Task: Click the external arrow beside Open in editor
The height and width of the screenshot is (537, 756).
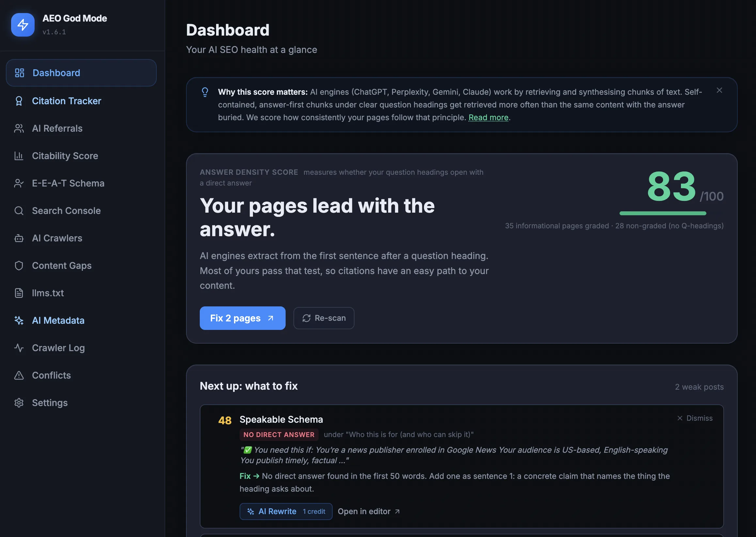Action: (397, 512)
